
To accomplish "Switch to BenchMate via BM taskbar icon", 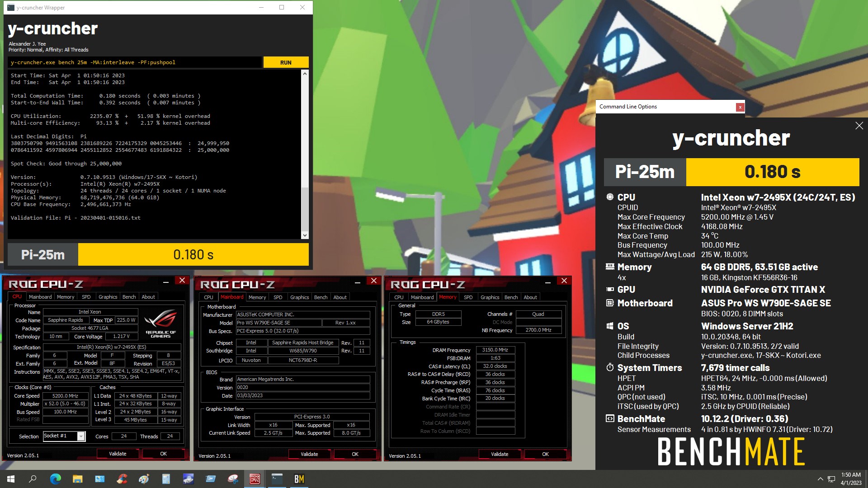I will (299, 479).
